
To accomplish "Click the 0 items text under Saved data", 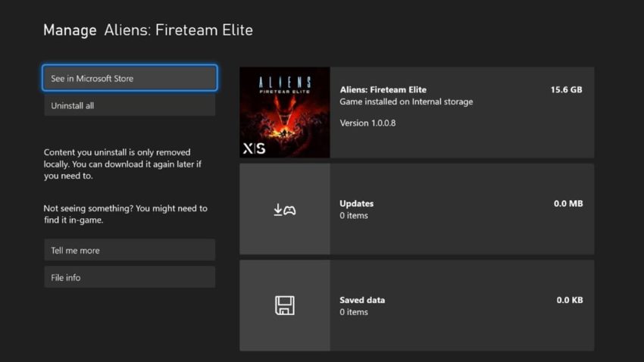I will click(353, 312).
